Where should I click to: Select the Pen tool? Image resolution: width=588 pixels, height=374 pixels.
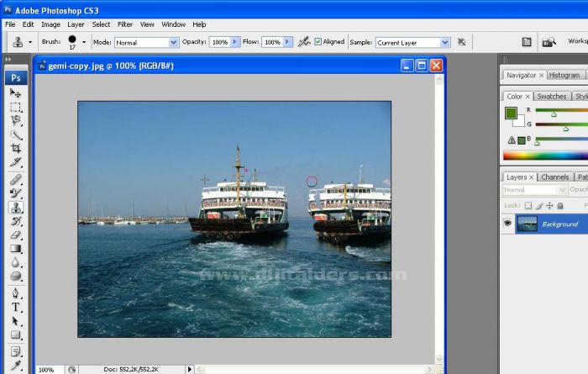tap(16, 293)
